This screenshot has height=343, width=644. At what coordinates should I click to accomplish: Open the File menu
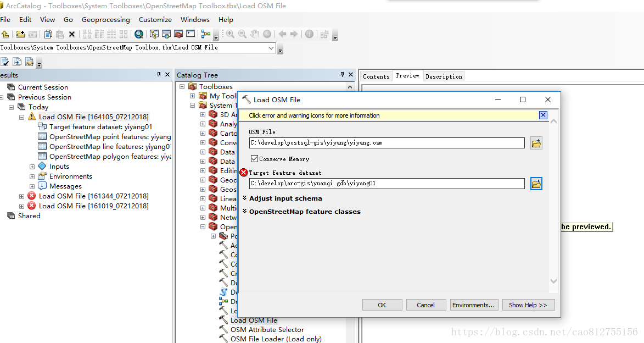tap(5, 19)
